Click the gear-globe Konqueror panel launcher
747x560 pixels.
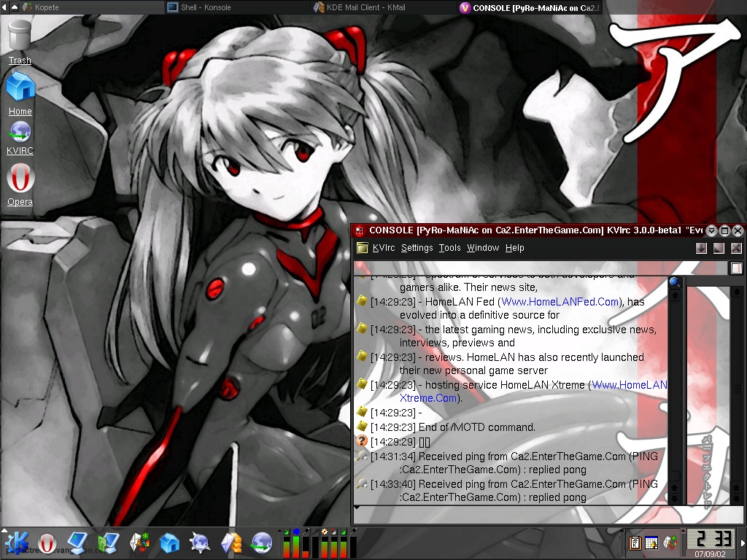[x=200, y=543]
